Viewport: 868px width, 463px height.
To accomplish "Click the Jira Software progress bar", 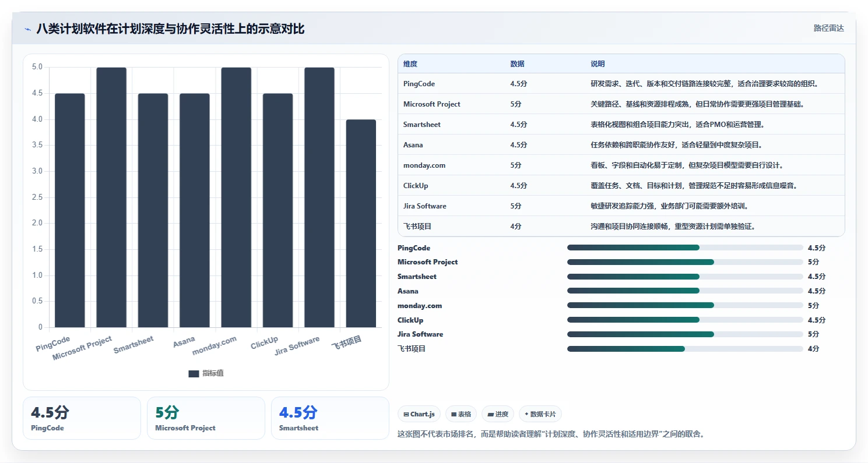I will [685, 334].
